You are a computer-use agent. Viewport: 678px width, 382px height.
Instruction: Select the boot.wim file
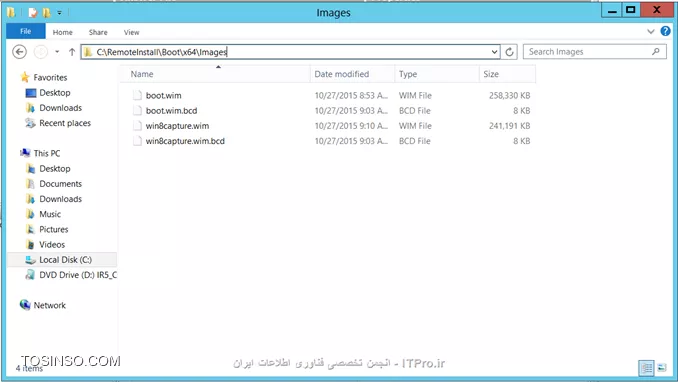(163, 96)
